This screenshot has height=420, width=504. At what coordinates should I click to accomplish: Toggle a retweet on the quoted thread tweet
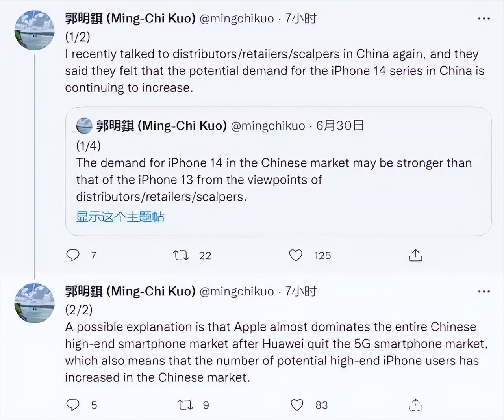pos(180,255)
